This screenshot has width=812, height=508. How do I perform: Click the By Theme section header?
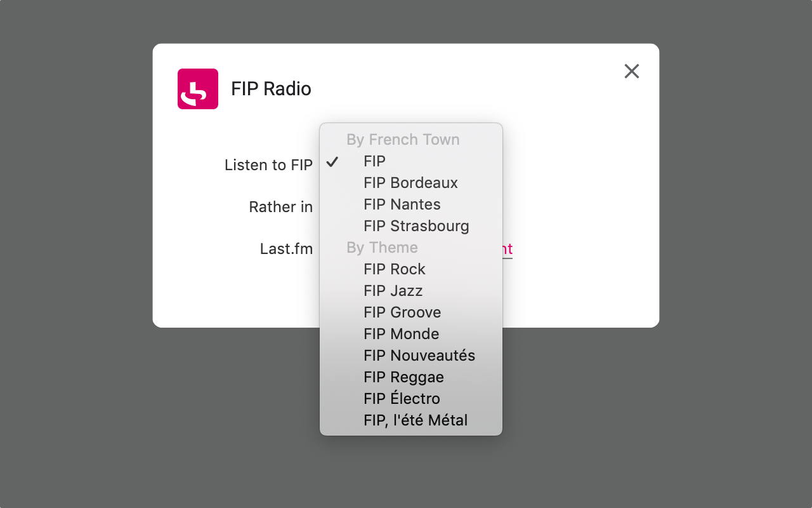click(x=381, y=248)
